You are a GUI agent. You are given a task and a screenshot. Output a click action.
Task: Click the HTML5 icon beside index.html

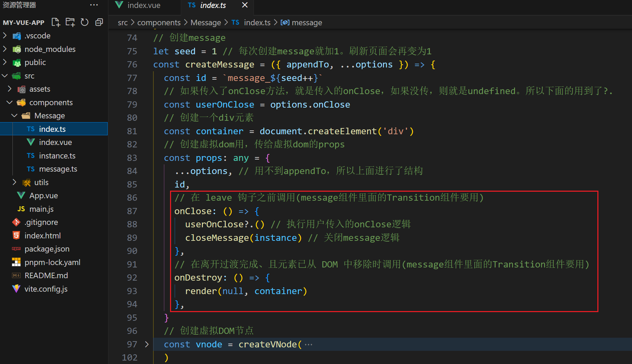(x=16, y=236)
